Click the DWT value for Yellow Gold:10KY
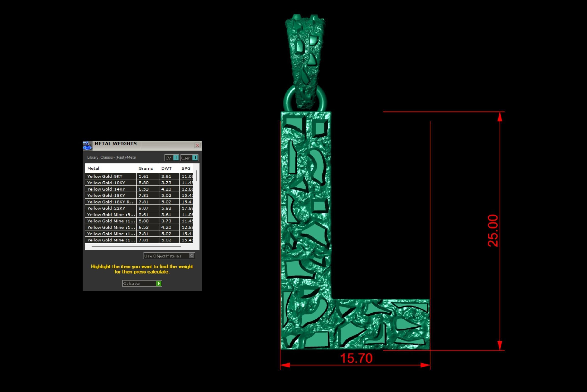This screenshot has height=392, width=587. click(169, 183)
